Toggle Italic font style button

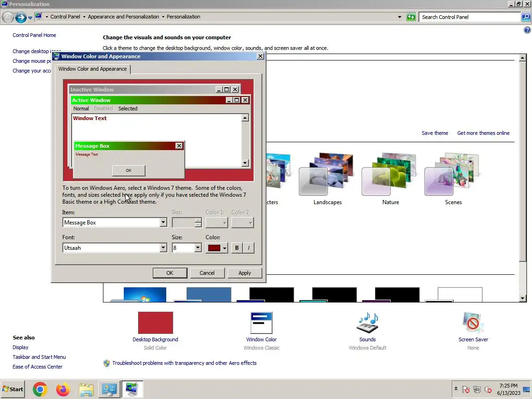[249, 248]
